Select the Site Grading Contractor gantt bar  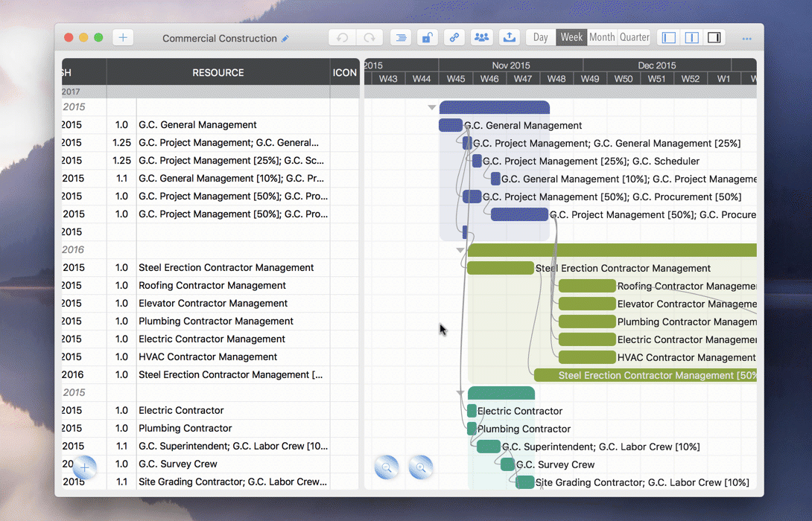(x=525, y=482)
